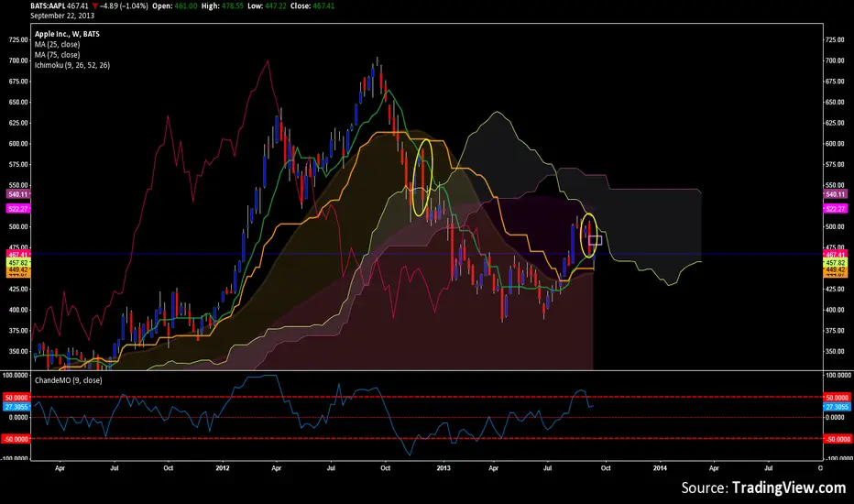Click the BATS:AAPL symbol header text
This screenshot has width=854, height=504.
(48, 6)
